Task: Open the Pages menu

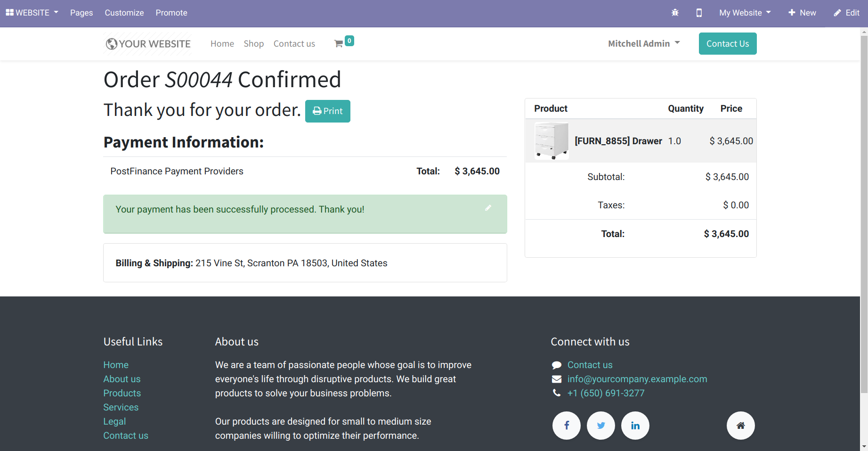Action: coord(81,13)
